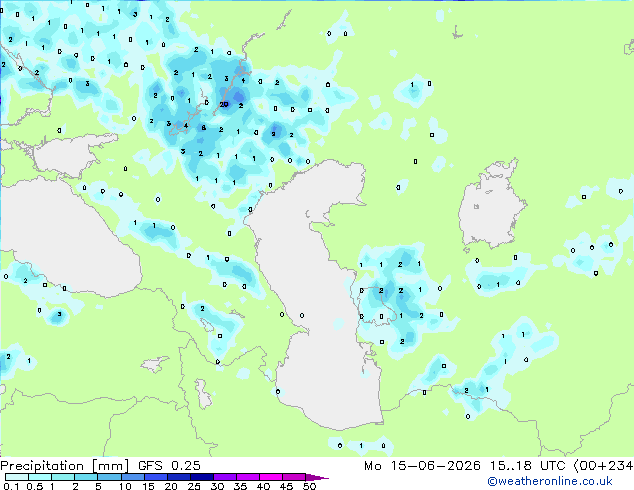Click the 10–15 mm blue legend swatch
Screen dimensions: 634x490
tap(132, 477)
